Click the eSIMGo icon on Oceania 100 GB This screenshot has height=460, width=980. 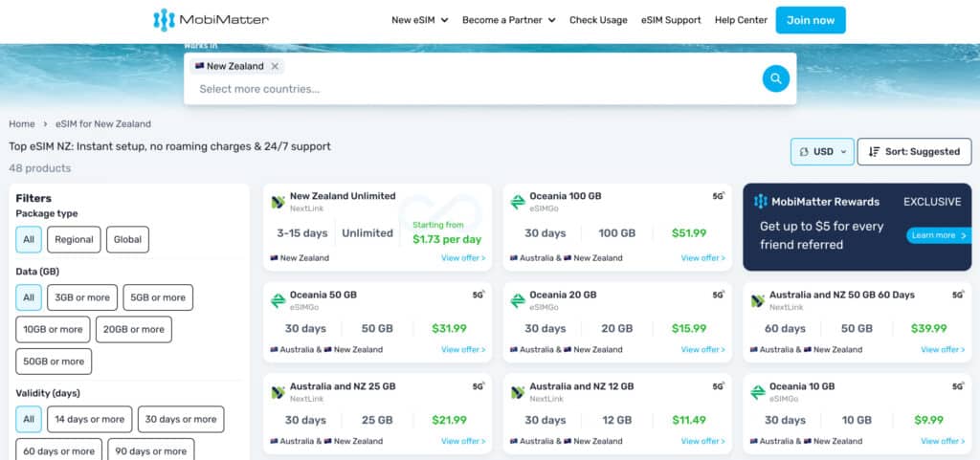click(518, 202)
